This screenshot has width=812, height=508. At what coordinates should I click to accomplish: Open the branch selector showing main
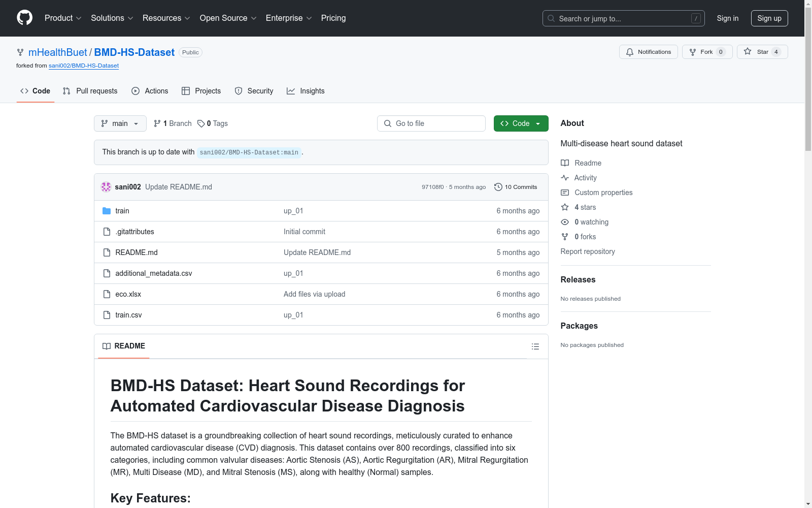tap(120, 123)
